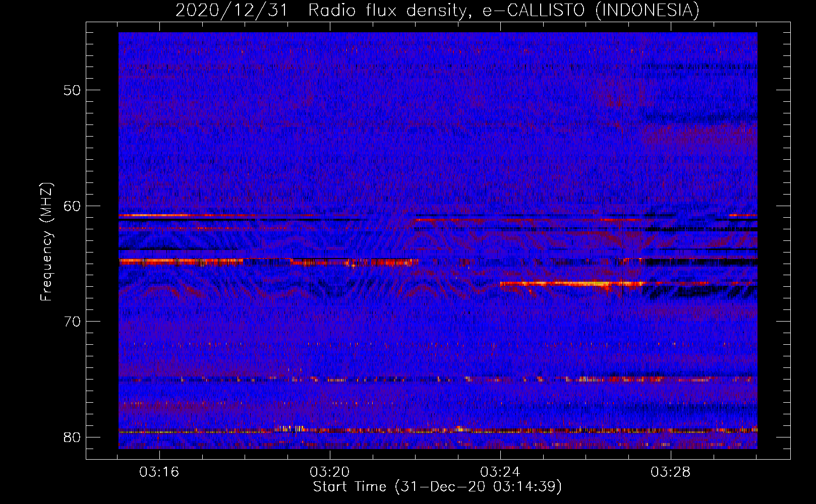816x504 pixels.
Task: Click the date 2020/12/31 in the title
Action: point(231,10)
